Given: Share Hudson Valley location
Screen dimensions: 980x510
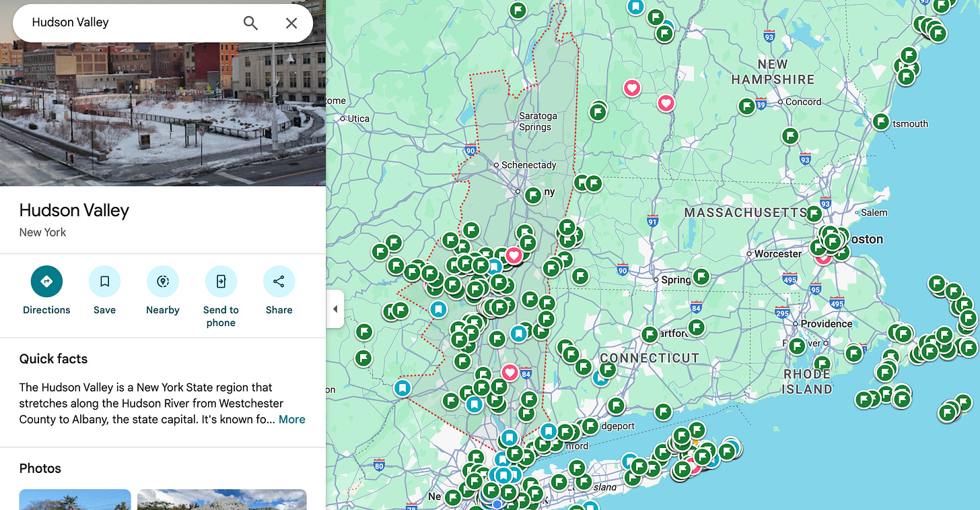Looking at the screenshot, I should click(279, 290).
